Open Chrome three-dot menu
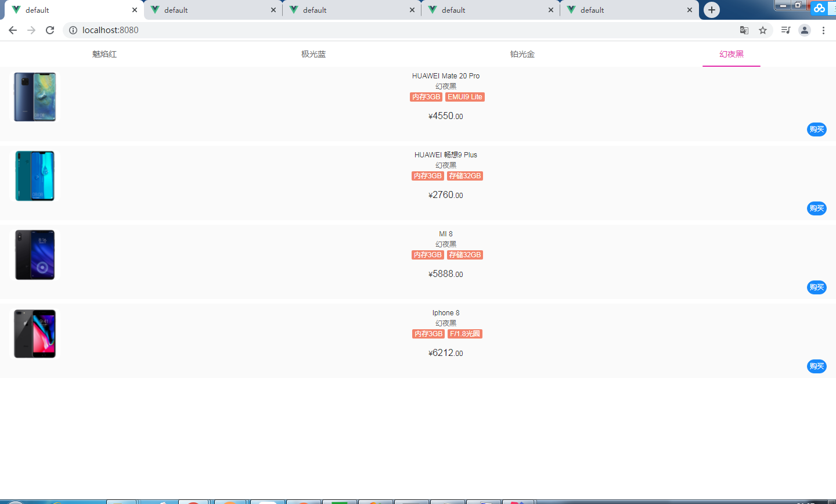836x504 pixels. (823, 30)
